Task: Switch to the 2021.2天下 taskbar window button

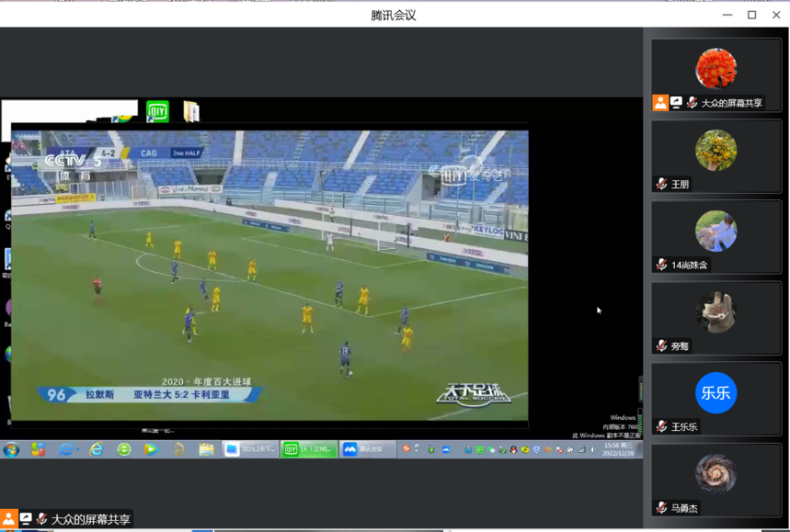Action: (x=250, y=449)
